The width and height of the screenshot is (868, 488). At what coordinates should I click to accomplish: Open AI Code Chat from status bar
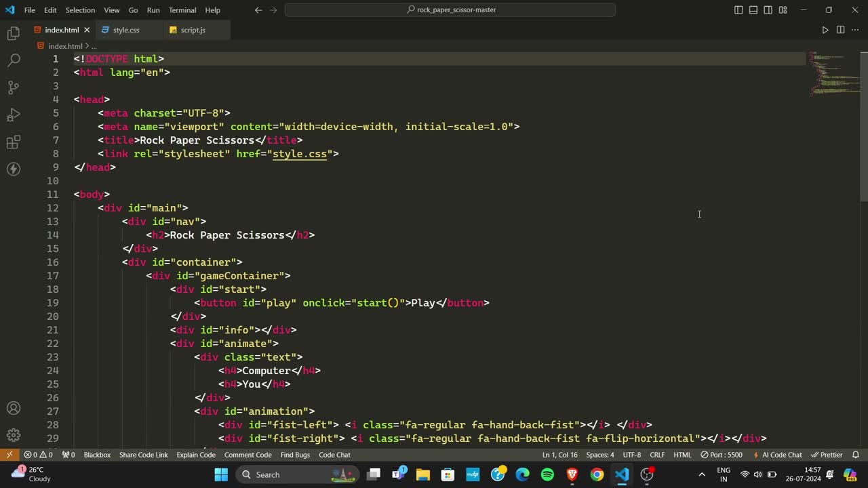[777, 455]
